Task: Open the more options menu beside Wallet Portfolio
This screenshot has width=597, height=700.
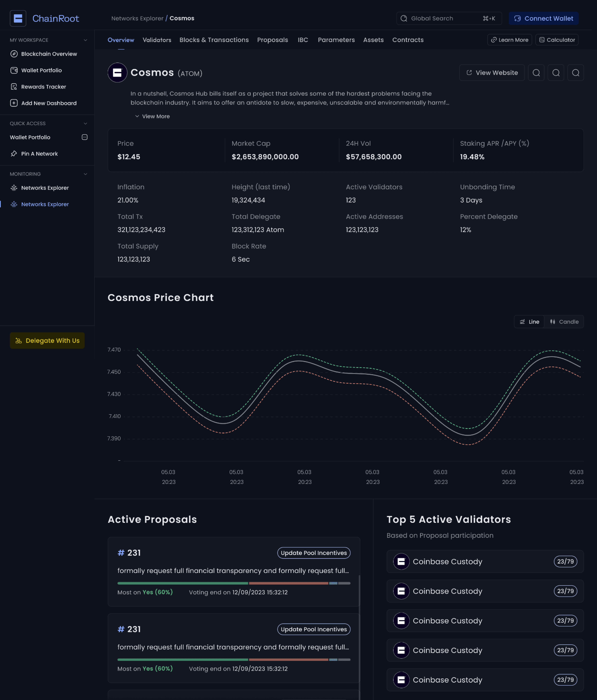Action: tap(84, 137)
